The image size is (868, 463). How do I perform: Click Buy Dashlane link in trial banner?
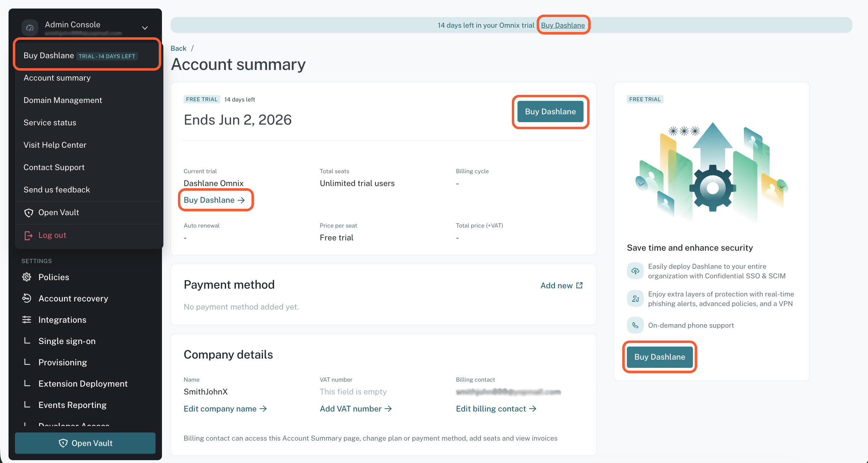(x=563, y=25)
